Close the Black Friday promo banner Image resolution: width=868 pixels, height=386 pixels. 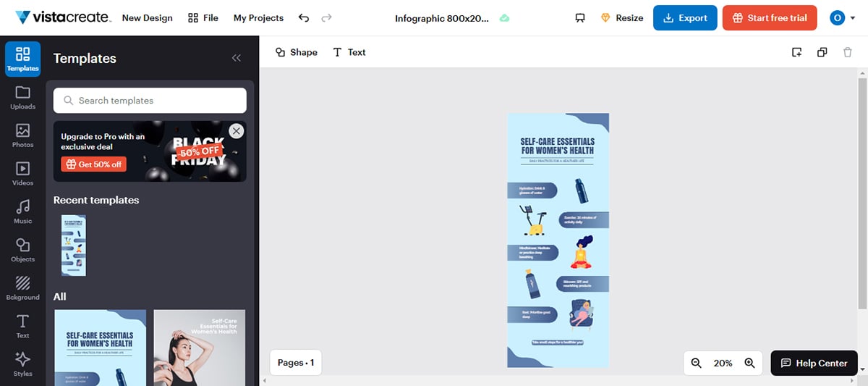point(236,131)
